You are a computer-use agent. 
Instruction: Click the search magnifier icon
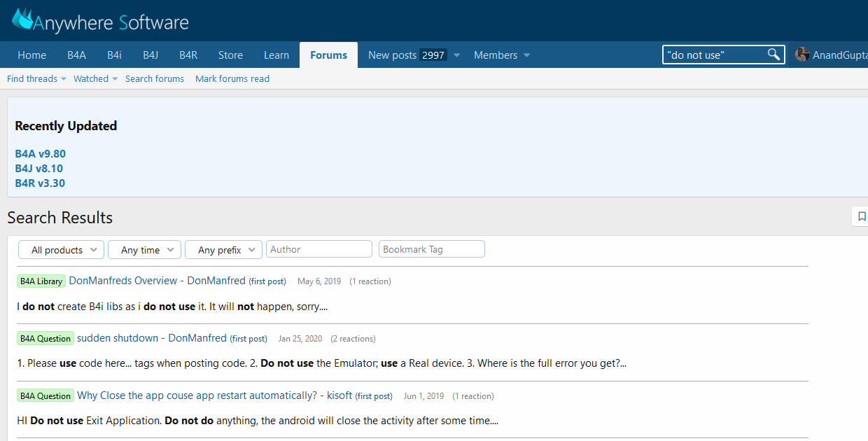click(773, 55)
